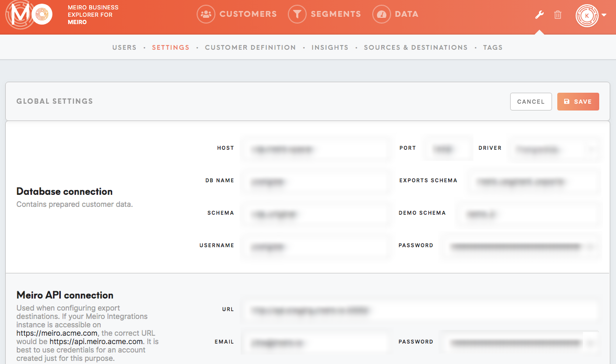Go to Data menu
616x364 pixels.
tap(407, 14)
